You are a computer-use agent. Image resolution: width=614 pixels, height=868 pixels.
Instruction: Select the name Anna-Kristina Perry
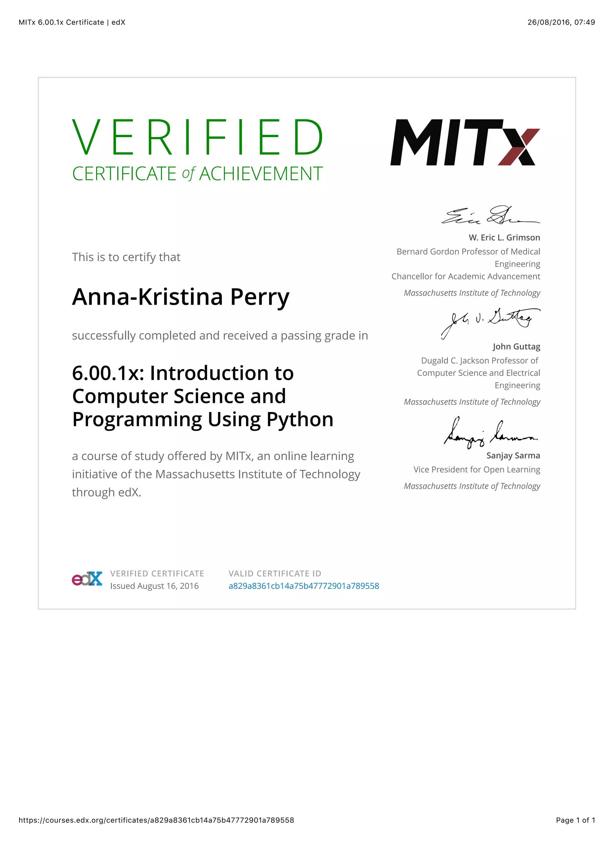(x=180, y=297)
